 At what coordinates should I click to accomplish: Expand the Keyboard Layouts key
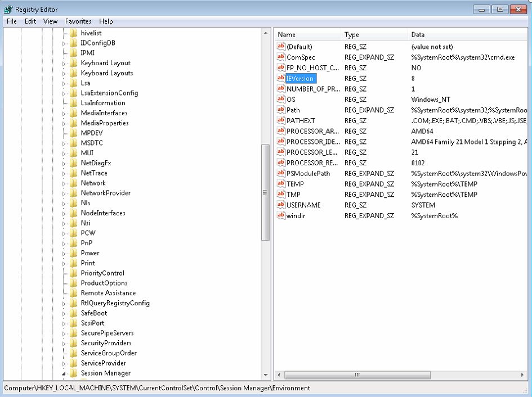click(x=64, y=73)
